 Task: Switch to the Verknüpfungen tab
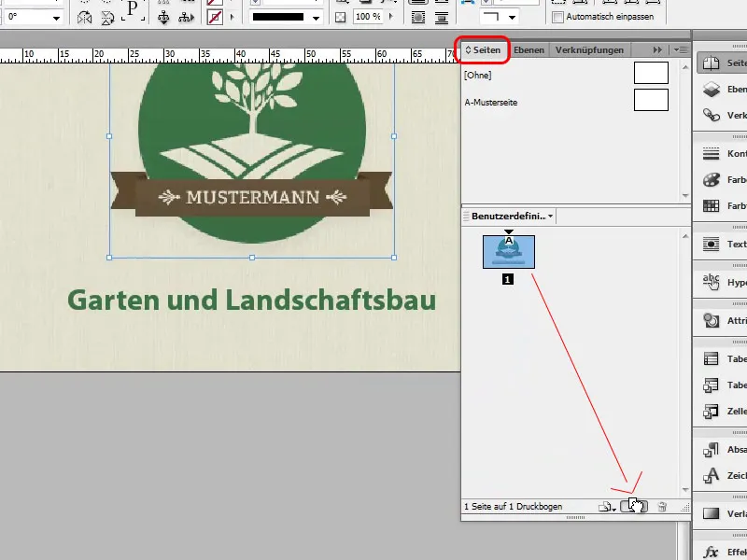(x=589, y=50)
